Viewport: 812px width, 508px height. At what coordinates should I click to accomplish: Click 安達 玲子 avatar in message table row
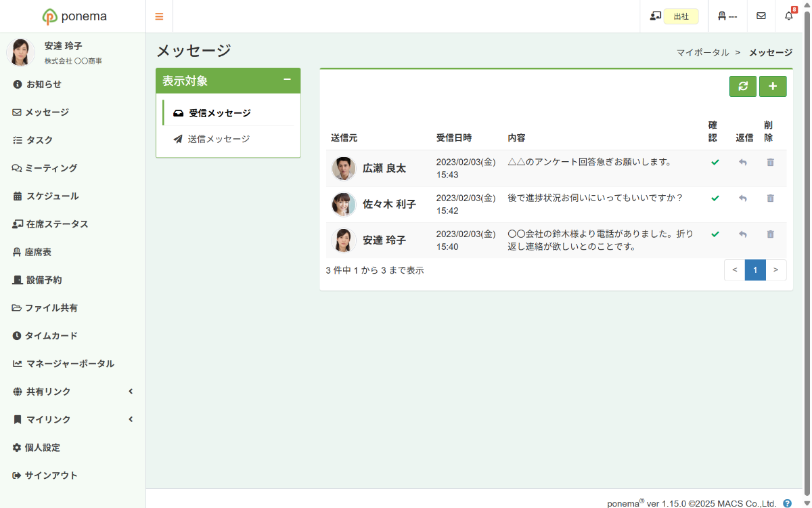(344, 240)
